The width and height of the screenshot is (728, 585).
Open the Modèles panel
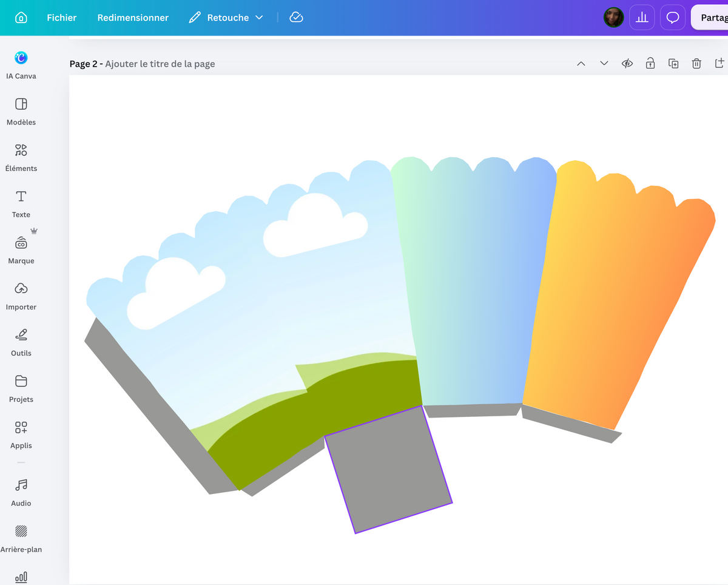point(21,111)
